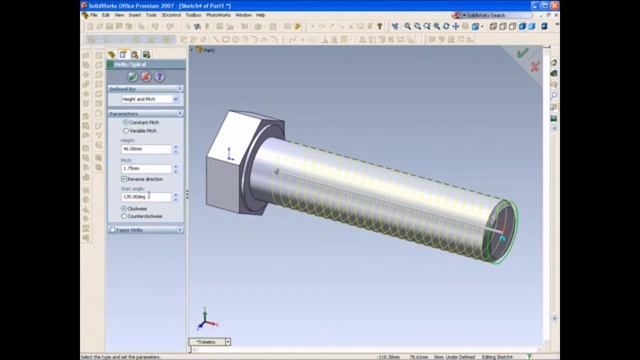Image resolution: width=640 pixels, height=360 pixels.
Task: Select Constant Pitch radio option
Action: click(x=126, y=122)
